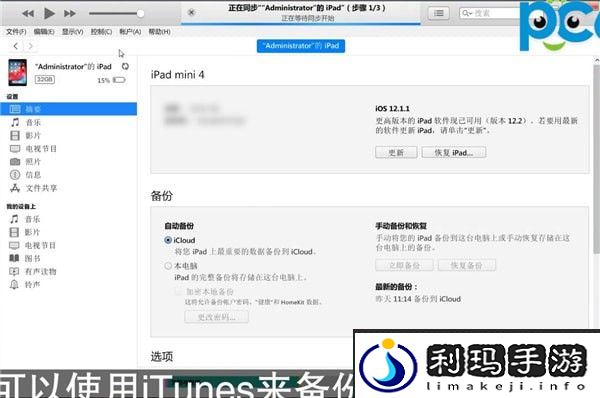Click the fast forward next button

pyautogui.click(x=70, y=14)
